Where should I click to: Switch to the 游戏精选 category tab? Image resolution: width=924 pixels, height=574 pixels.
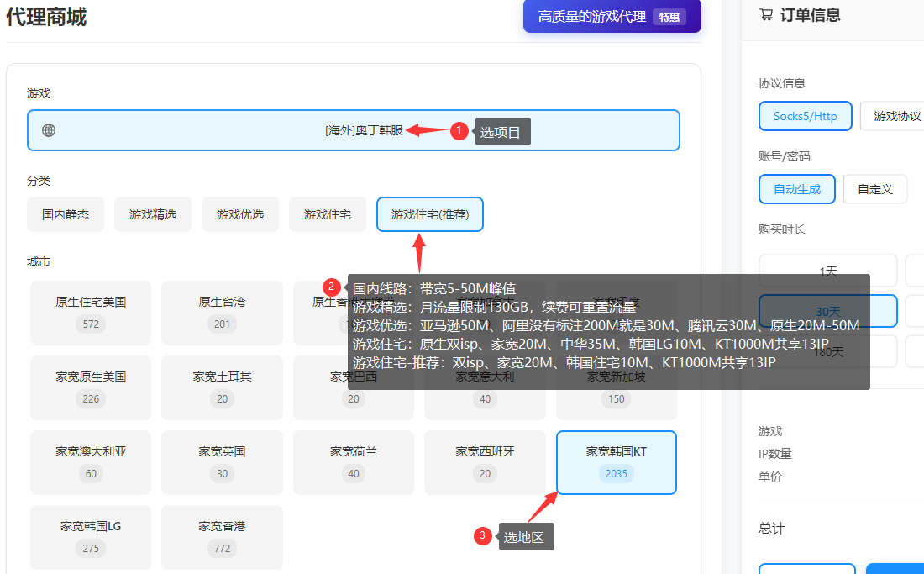(x=152, y=214)
